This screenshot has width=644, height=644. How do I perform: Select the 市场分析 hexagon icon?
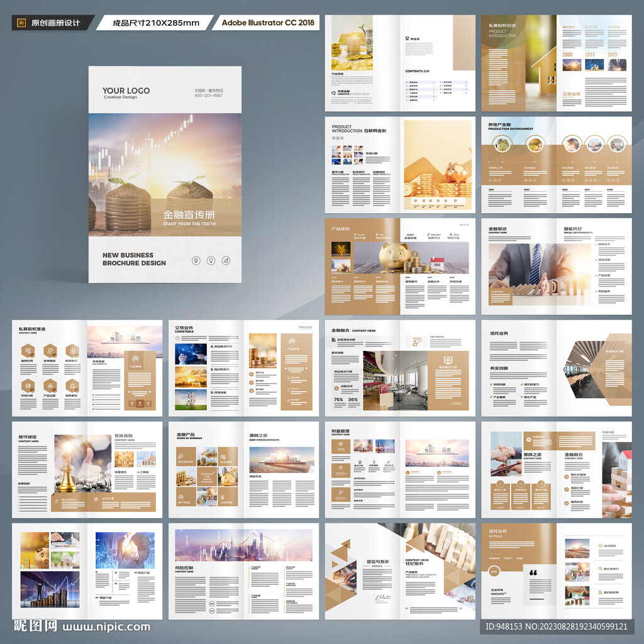pos(28,386)
